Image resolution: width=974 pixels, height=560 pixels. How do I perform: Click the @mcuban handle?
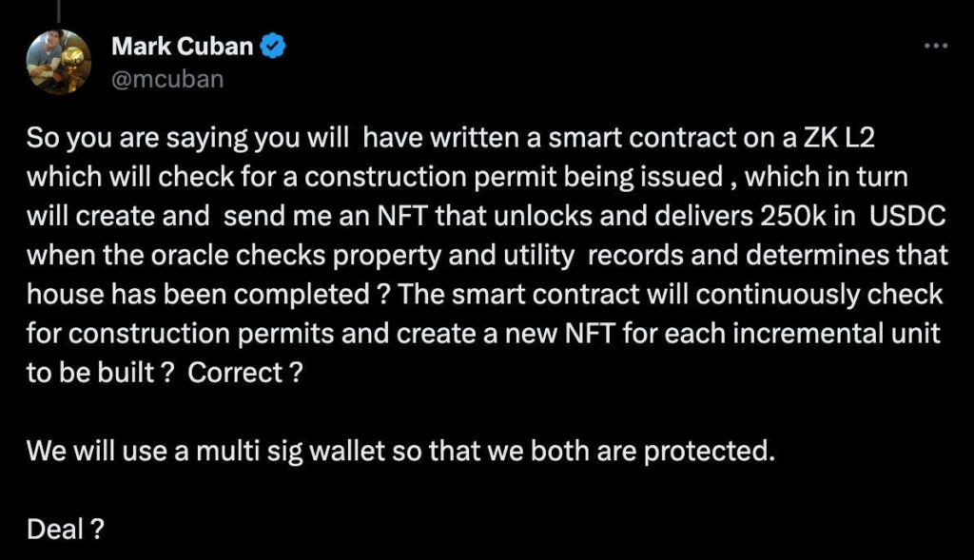(167, 78)
